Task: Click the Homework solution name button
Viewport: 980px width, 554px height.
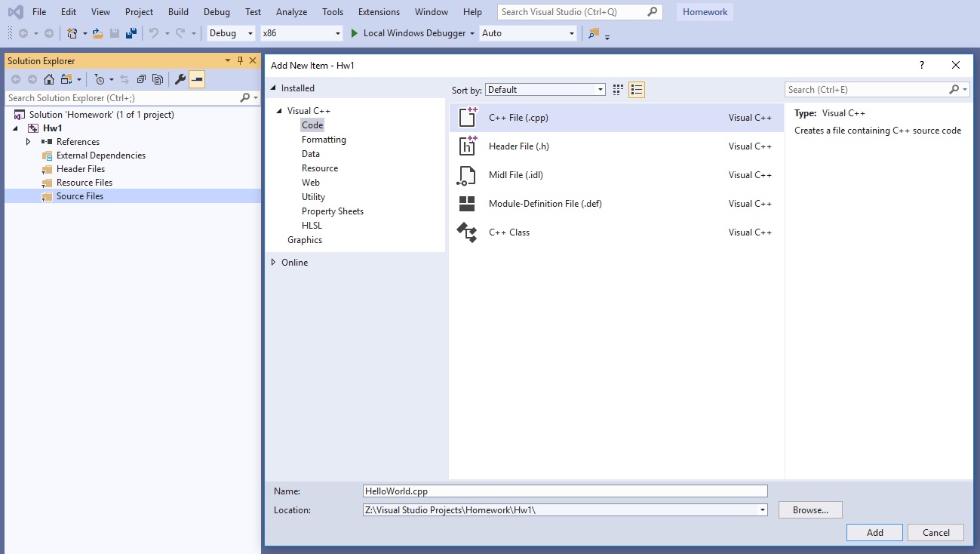Action: point(705,12)
